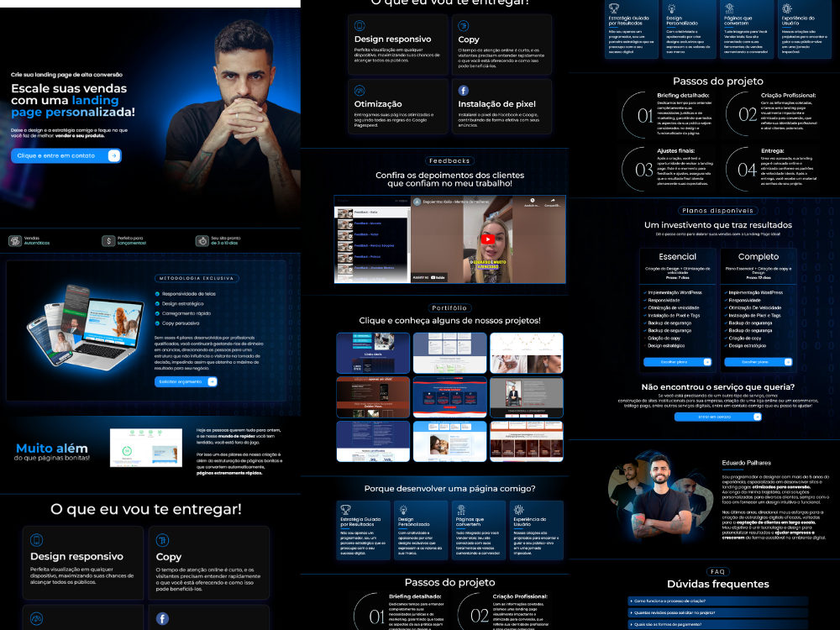Click the laptop and phones mockup image

pos(86,328)
